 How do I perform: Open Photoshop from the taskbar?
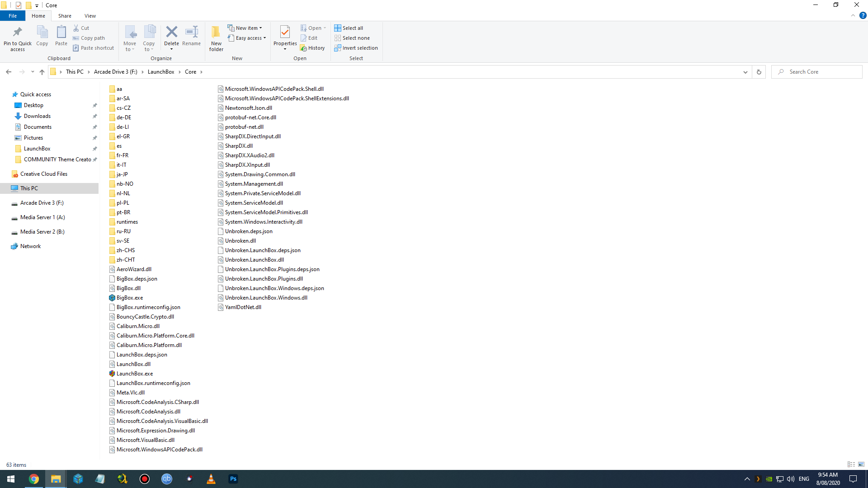[x=233, y=479]
